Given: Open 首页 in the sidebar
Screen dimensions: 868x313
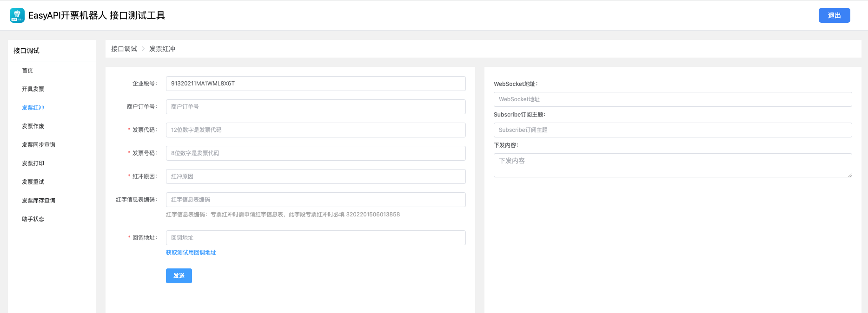Looking at the screenshot, I should [27, 71].
